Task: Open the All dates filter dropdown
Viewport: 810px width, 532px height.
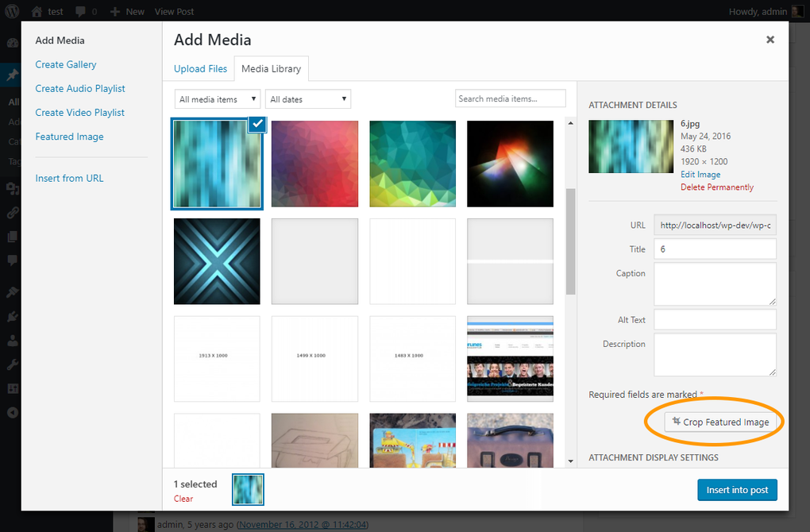Action: pyautogui.click(x=308, y=98)
